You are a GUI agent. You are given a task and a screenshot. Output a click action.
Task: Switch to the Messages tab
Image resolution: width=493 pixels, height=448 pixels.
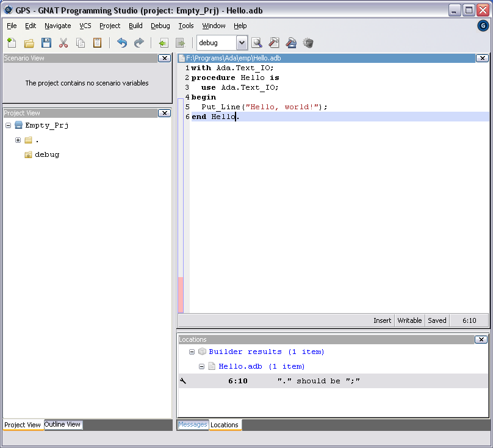click(193, 424)
